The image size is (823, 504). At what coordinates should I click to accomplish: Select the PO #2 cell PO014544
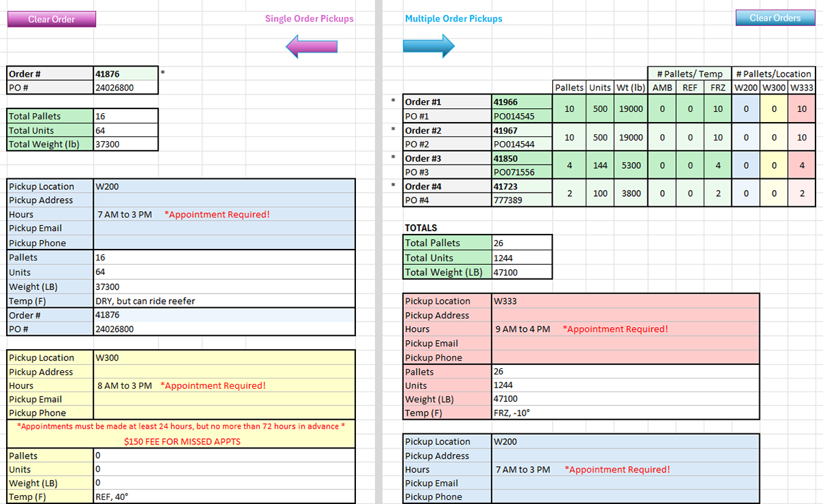point(522,144)
